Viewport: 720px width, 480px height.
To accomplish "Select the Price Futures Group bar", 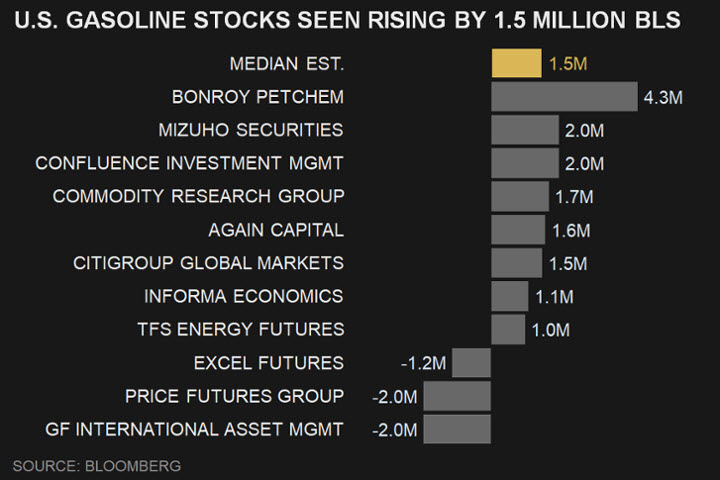I will pos(457,396).
